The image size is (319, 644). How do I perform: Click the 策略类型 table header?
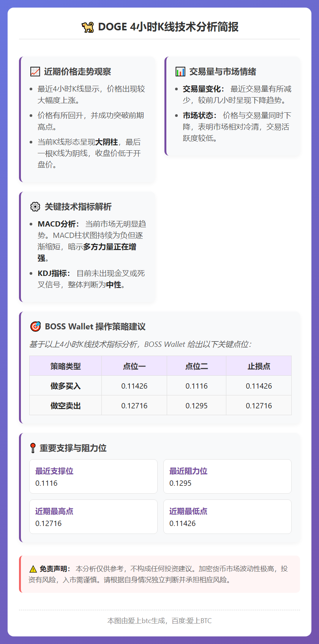point(66,366)
